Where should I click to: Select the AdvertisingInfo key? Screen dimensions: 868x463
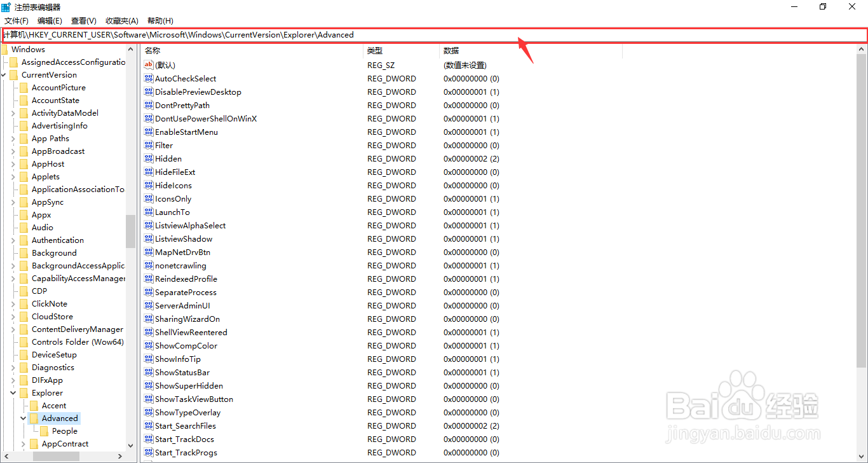point(60,126)
